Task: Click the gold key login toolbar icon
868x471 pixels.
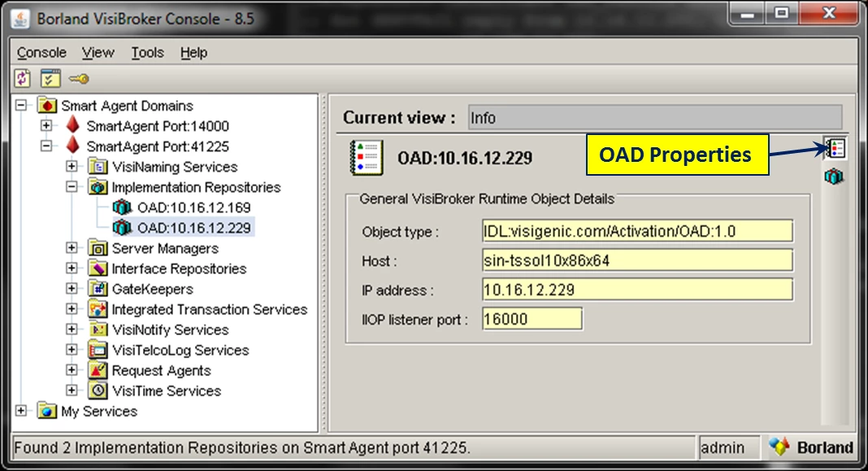Action: click(x=79, y=79)
